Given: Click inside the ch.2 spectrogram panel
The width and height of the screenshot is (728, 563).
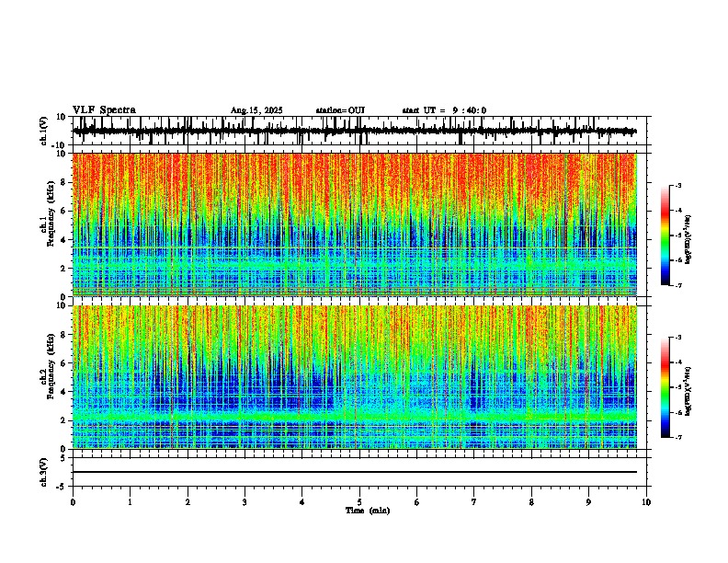Looking at the screenshot, I should [x=355, y=377].
